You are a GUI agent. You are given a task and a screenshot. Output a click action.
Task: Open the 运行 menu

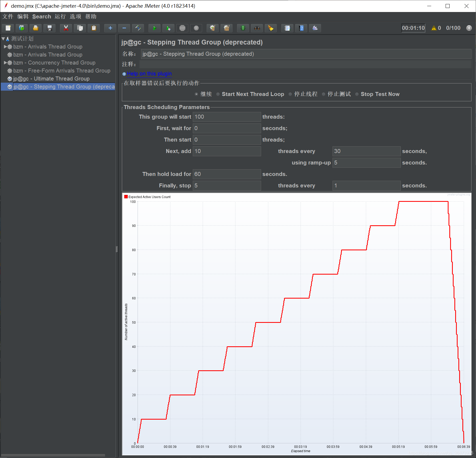point(60,17)
